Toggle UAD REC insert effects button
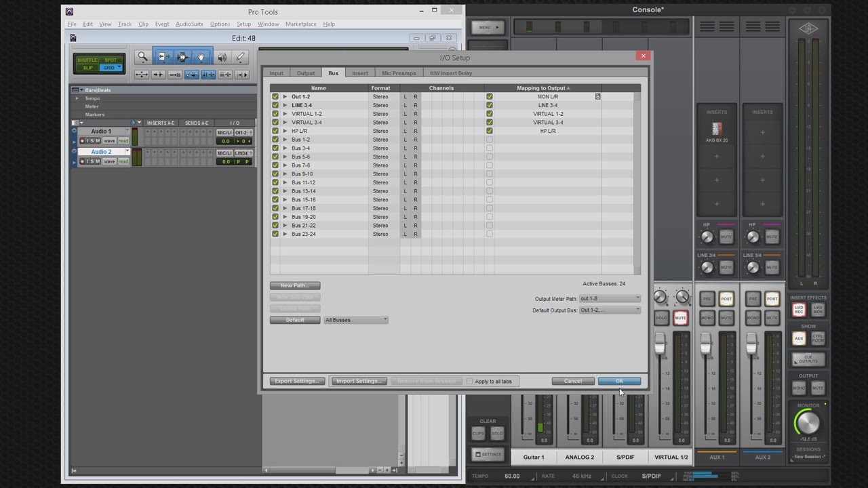The image size is (868, 488). 799,309
